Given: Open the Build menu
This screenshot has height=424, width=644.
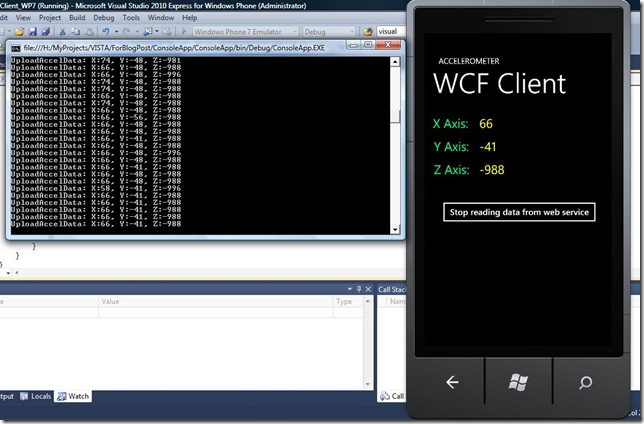Looking at the screenshot, I should click(x=77, y=18).
